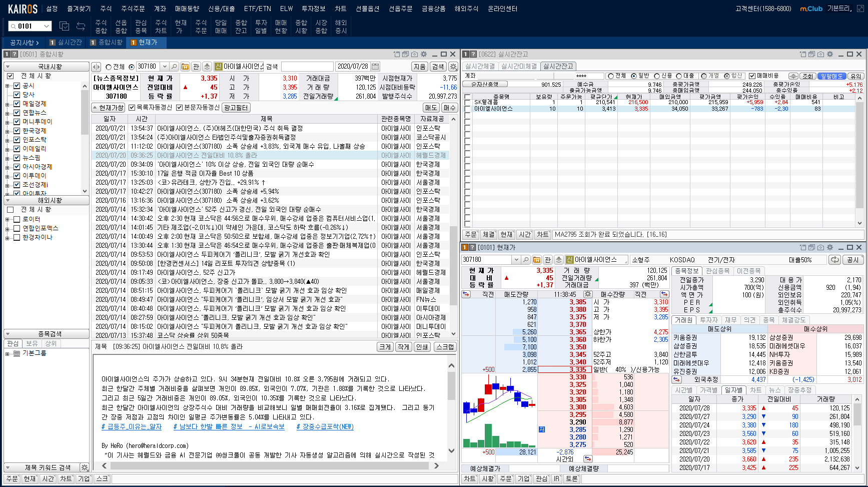Click the 시간외 swap arrows icon

[x=588, y=458]
